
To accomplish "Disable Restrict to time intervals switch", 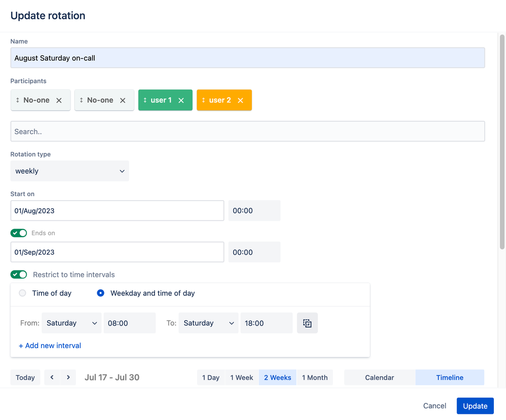I will [x=19, y=275].
